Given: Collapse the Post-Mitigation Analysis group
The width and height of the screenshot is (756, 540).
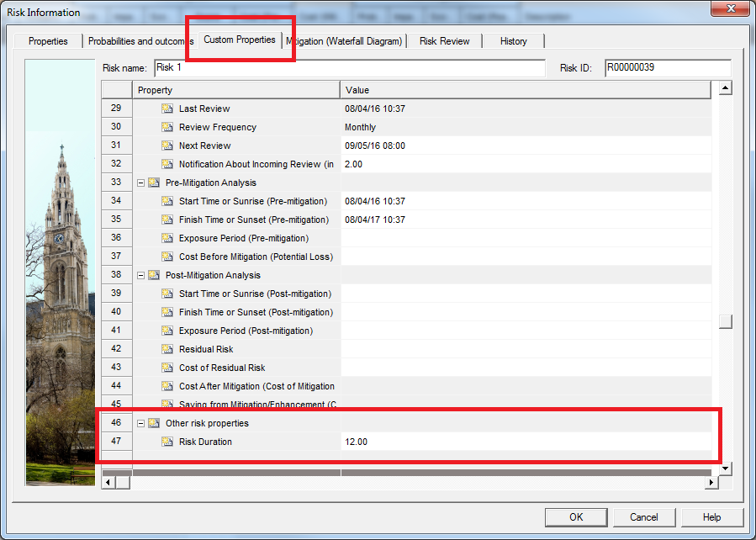Looking at the screenshot, I should [141, 275].
